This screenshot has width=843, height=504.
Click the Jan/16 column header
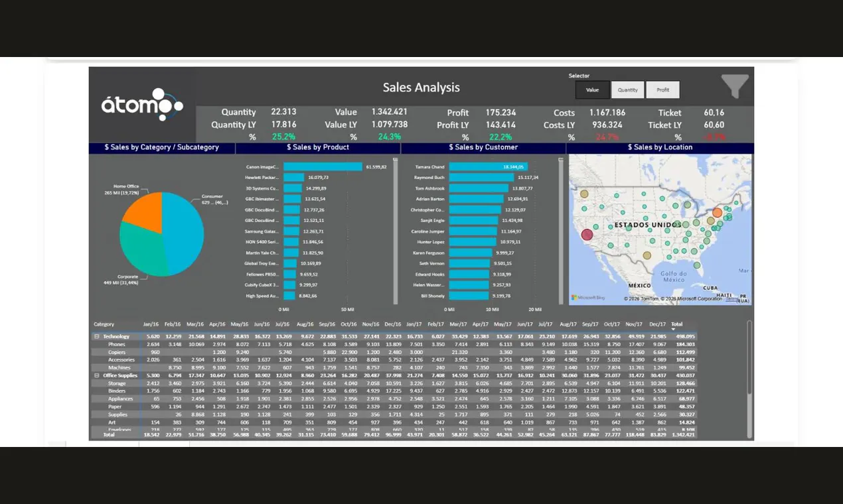pyautogui.click(x=151, y=324)
